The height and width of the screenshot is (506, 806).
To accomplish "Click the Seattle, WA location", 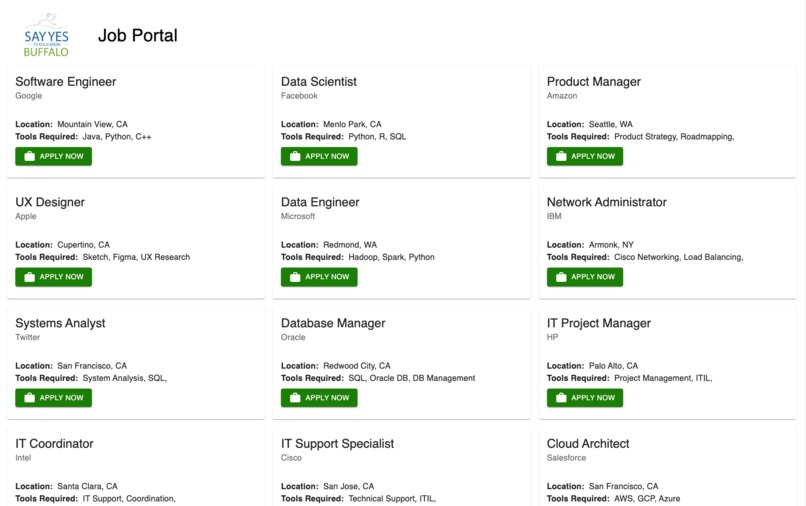I will [x=611, y=124].
